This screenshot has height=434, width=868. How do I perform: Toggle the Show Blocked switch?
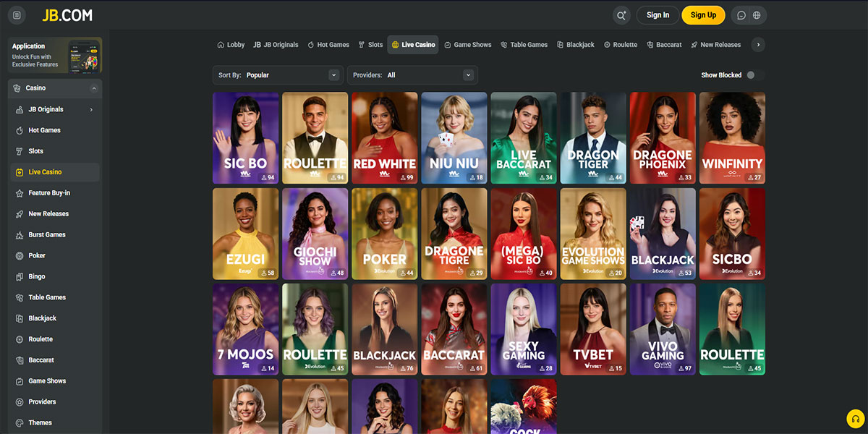coord(754,75)
